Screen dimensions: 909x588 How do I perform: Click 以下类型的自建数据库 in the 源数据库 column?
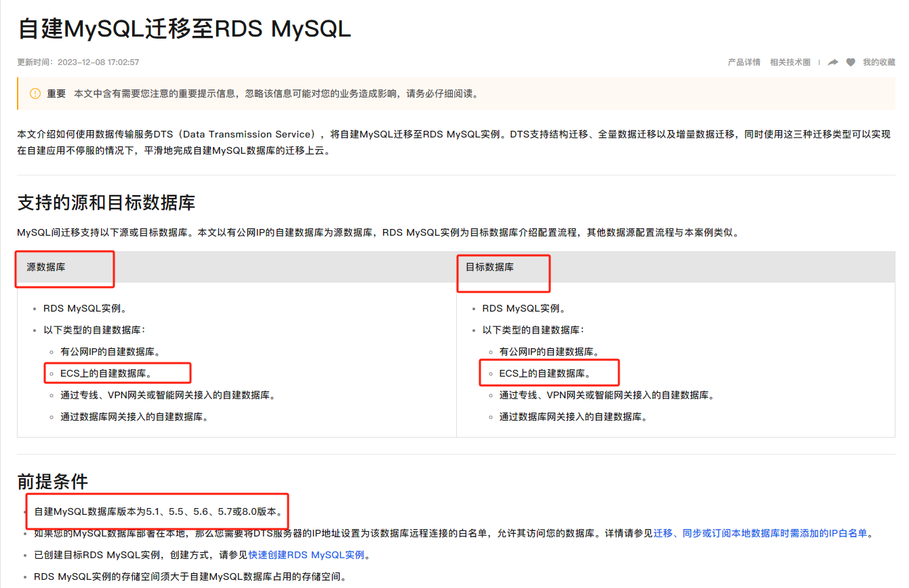[94, 330]
